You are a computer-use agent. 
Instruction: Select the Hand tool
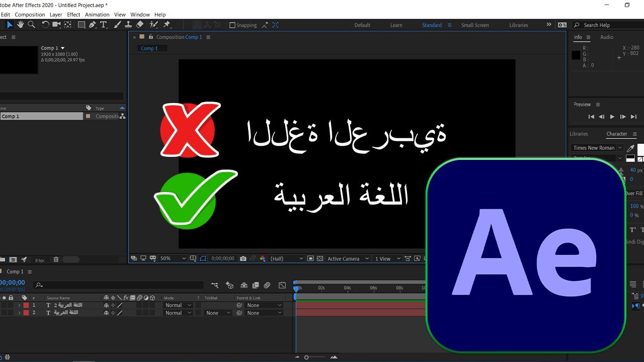(21, 25)
